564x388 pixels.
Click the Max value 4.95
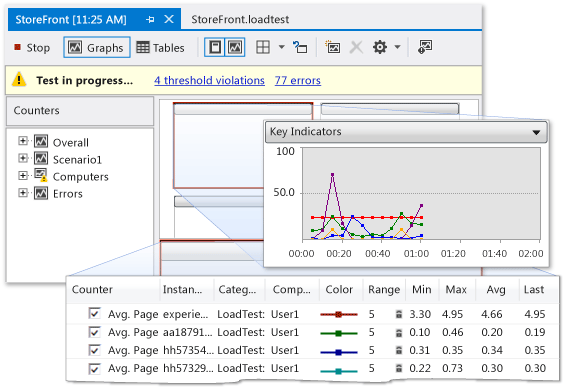click(452, 314)
